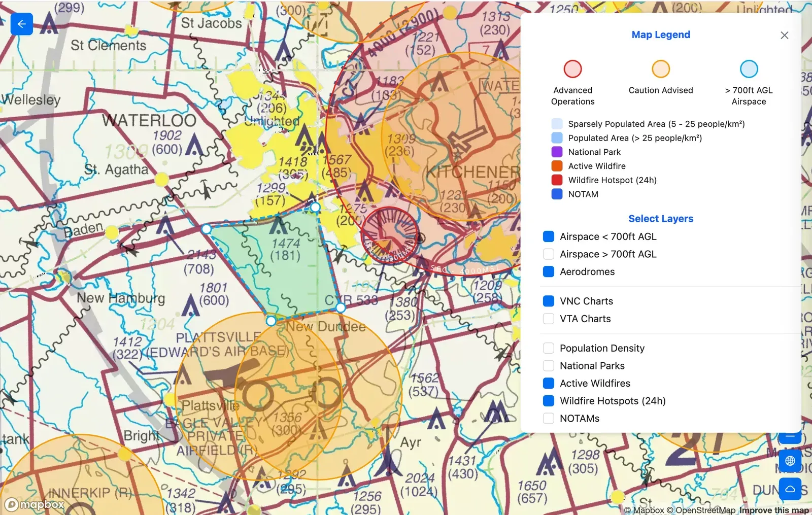Select the polygon vertex beside CYR 533
The width and height of the screenshot is (812, 515).
(x=341, y=307)
